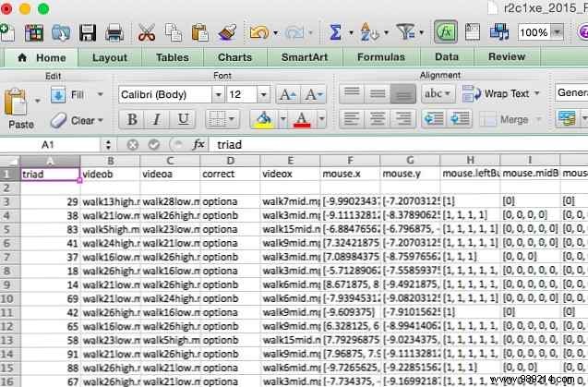Viewport: 588px width, 387px height.
Task: Switch to the Tables tab
Action: pos(173,58)
